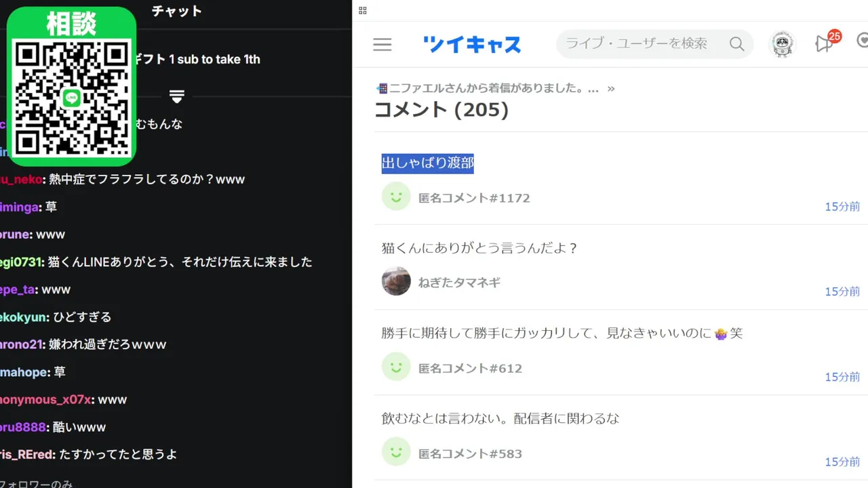868x488 pixels.
Task: Click chat message 熱中症でフラフラしてるのか？www
Action: click(x=146, y=180)
